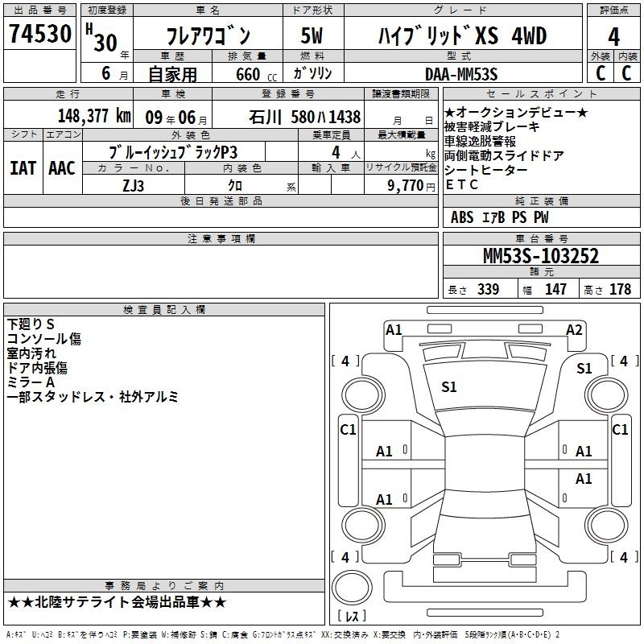Click the S1 mark beside the upper-right wheel
This screenshot has width=644, height=644.
[x=584, y=369]
